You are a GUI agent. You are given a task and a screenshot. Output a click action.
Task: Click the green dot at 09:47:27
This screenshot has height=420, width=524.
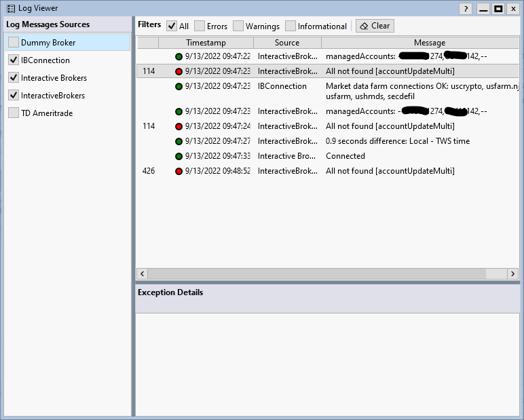pyautogui.click(x=179, y=141)
